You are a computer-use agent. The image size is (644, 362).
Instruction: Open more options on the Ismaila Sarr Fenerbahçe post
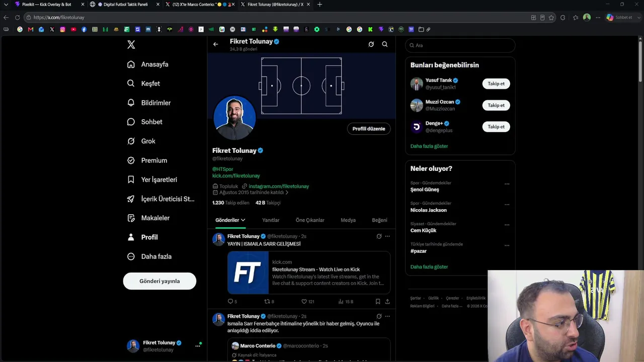[387, 316]
